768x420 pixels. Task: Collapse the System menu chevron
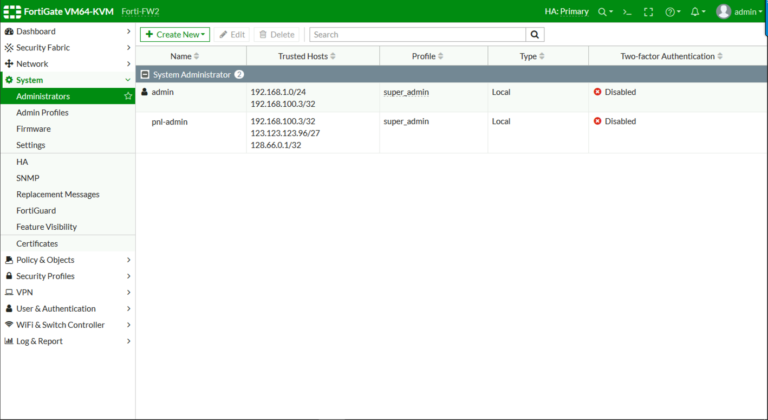128,80
